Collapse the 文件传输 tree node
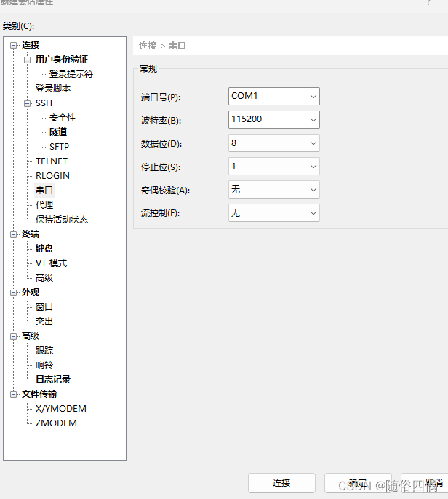This screenshot has height=499, width=448. (x=13, y=394)
